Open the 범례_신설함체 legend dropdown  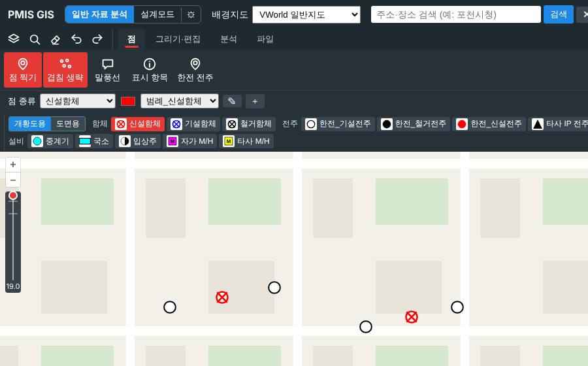point(180,101)
